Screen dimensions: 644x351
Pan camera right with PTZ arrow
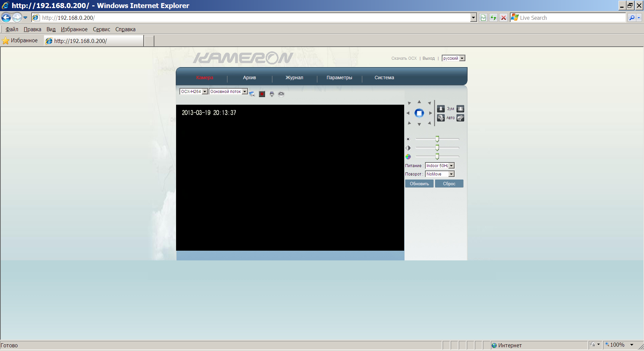pyautogui.click(x=430, y=113)
